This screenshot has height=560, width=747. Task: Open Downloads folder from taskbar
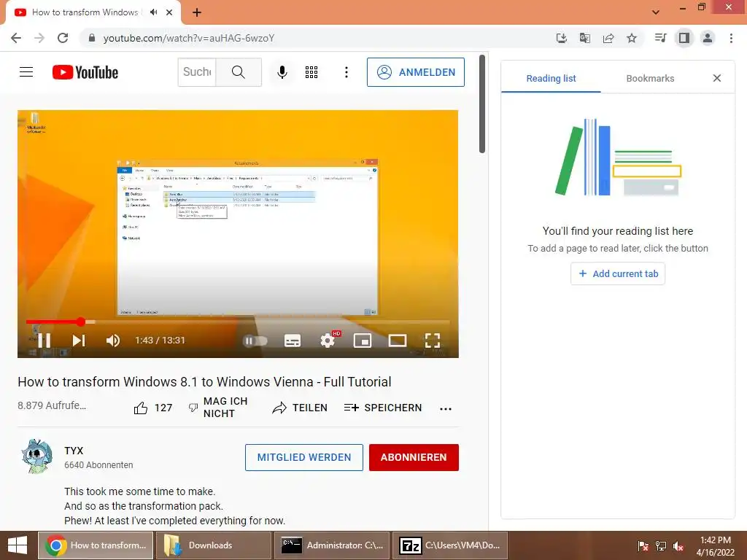213,545
